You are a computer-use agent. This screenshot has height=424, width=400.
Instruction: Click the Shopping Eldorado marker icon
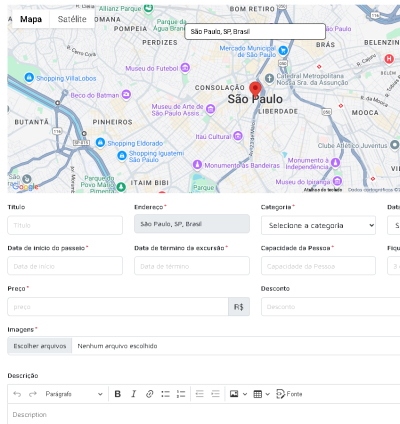click(x=100, y=142)
